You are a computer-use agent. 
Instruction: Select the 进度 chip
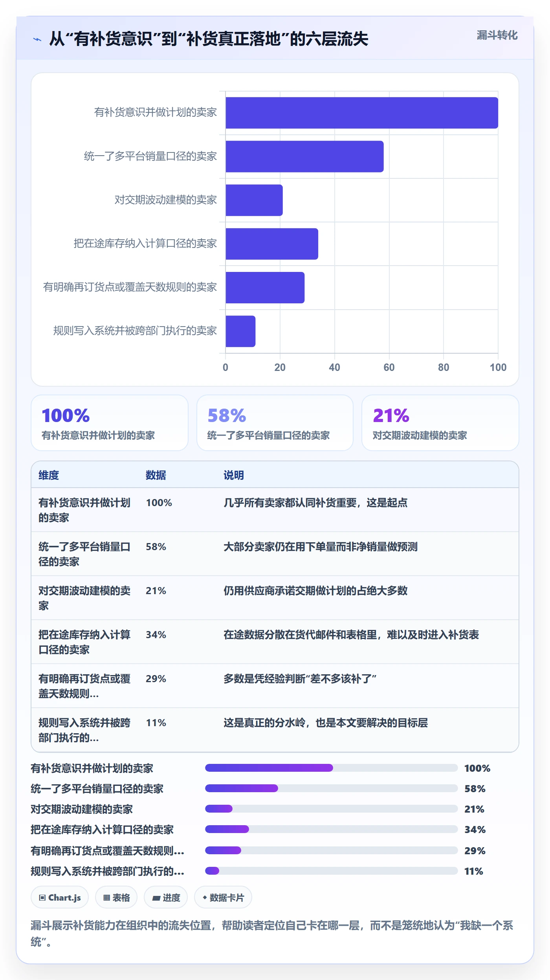pos(166,897)
